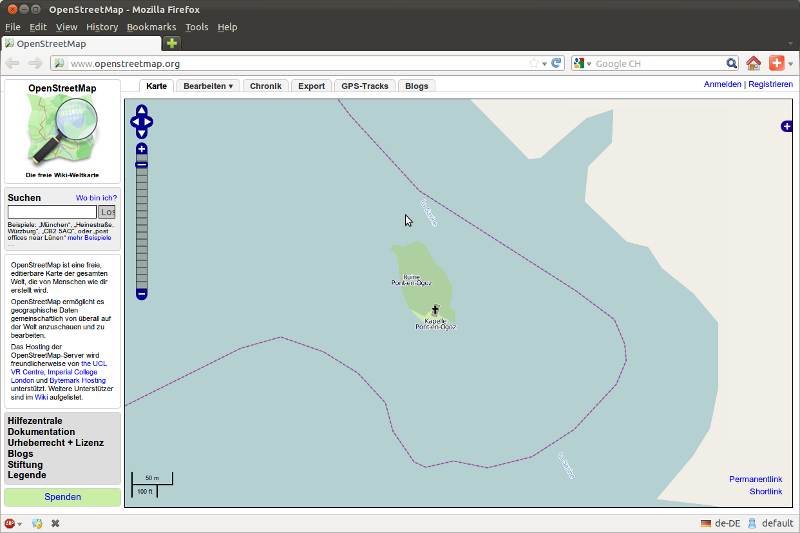The image size is (800, 533).
Task: Click the Anmelden link
Action: 722,84
